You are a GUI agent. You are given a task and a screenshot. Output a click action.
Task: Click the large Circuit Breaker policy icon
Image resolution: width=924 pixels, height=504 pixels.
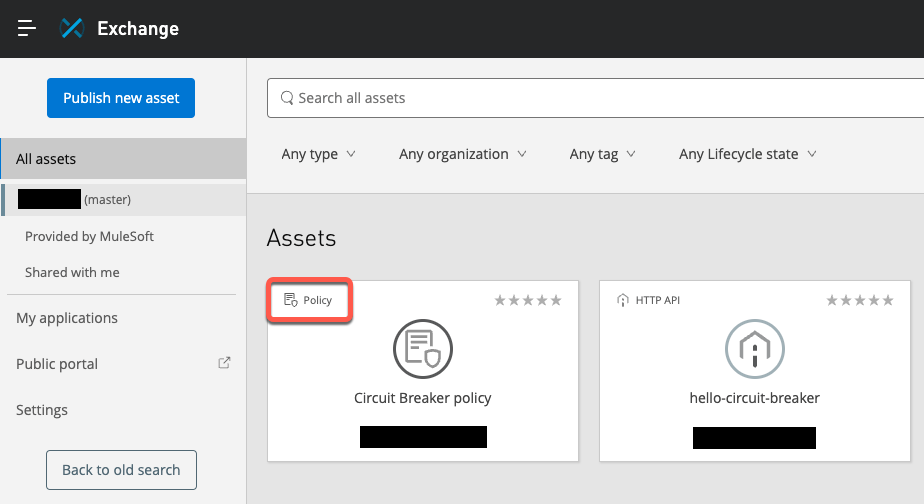tap(423, 349)
